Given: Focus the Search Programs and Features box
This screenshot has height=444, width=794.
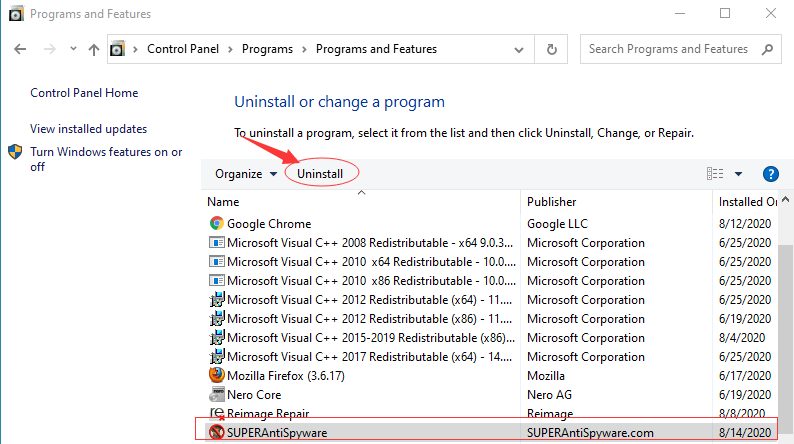Looking at the screenshot, I should [x=681, y=49].
